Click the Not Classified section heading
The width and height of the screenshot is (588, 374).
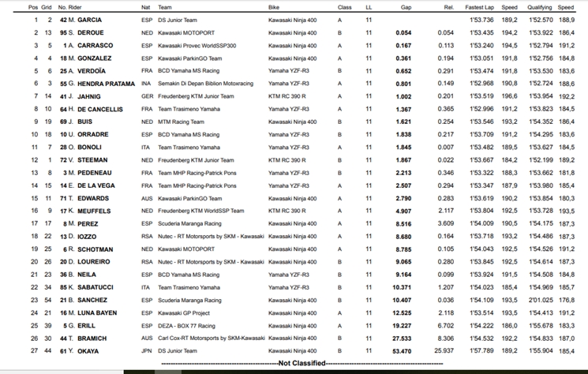301,363
